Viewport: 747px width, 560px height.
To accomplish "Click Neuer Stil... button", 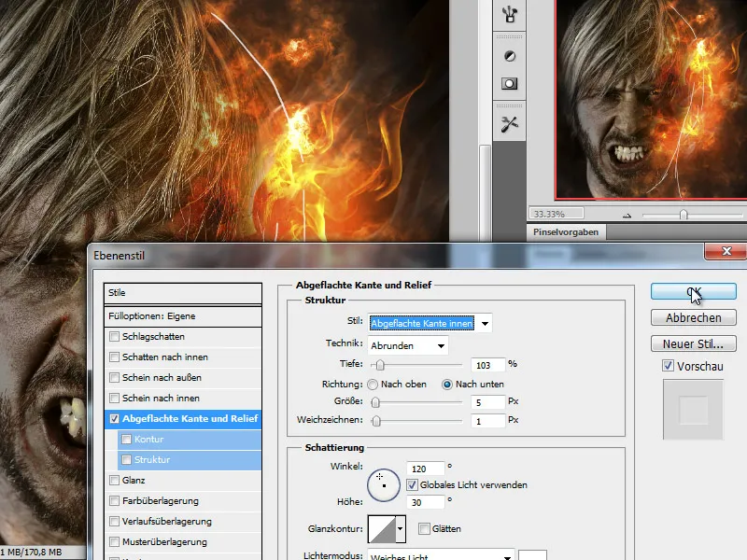I will click(694, 343).
